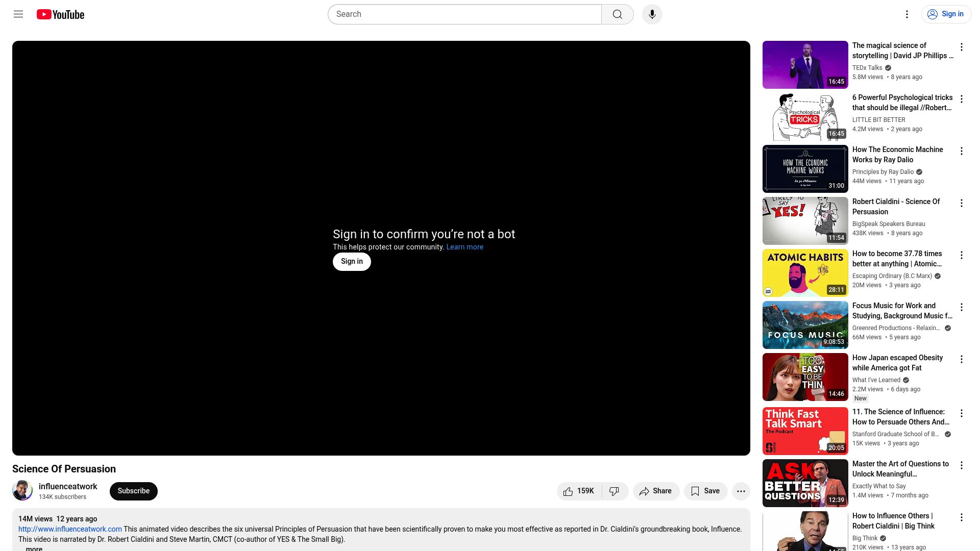Open options for 11. The Science of Influence
Image resolution: width=980 pixels, height=551 pixels.
click(x=962, y=414)
